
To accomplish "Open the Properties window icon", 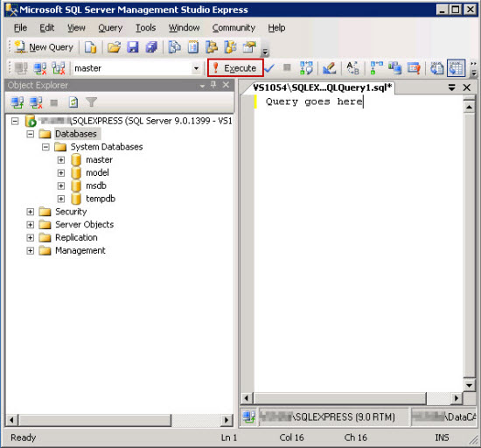I will (249, 47).
